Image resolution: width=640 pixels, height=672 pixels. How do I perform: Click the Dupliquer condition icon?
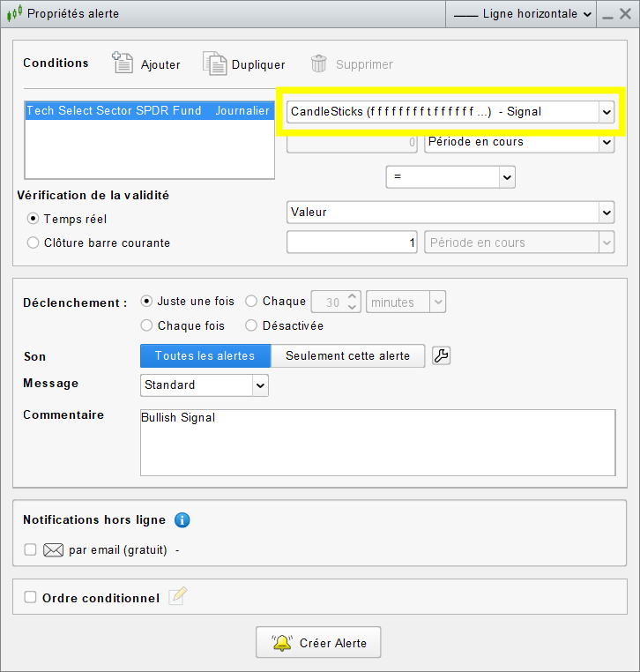coord(214,63)
